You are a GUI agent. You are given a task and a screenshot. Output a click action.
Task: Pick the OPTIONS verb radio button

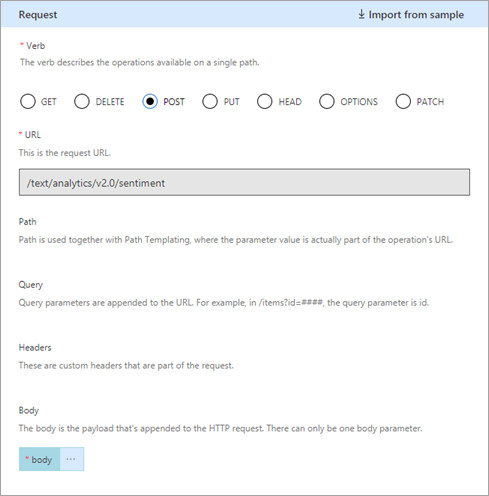click(327, 101)
